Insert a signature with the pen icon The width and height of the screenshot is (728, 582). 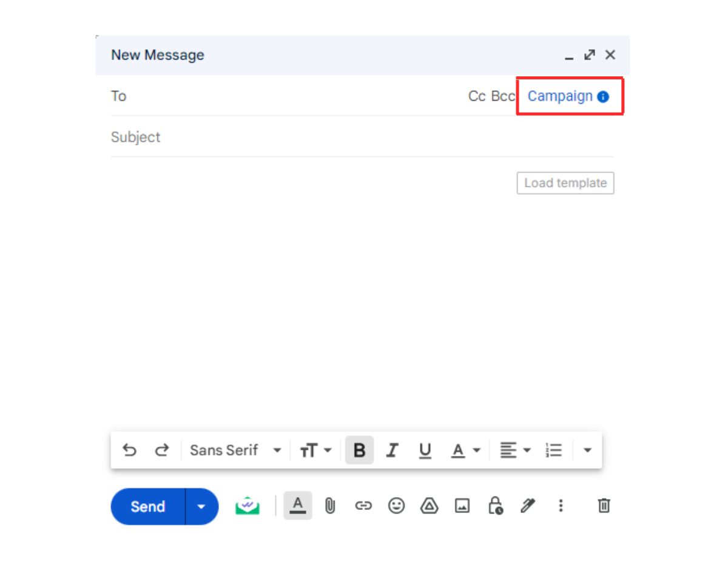(528, 506)
